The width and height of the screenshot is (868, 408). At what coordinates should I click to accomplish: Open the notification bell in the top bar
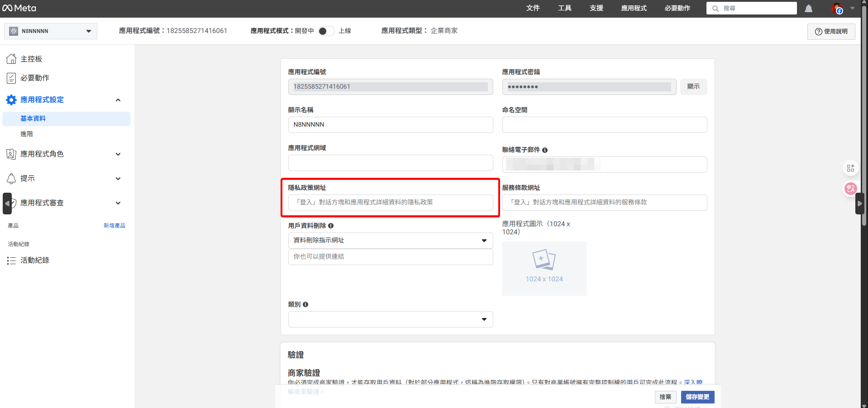click(808, 8)
